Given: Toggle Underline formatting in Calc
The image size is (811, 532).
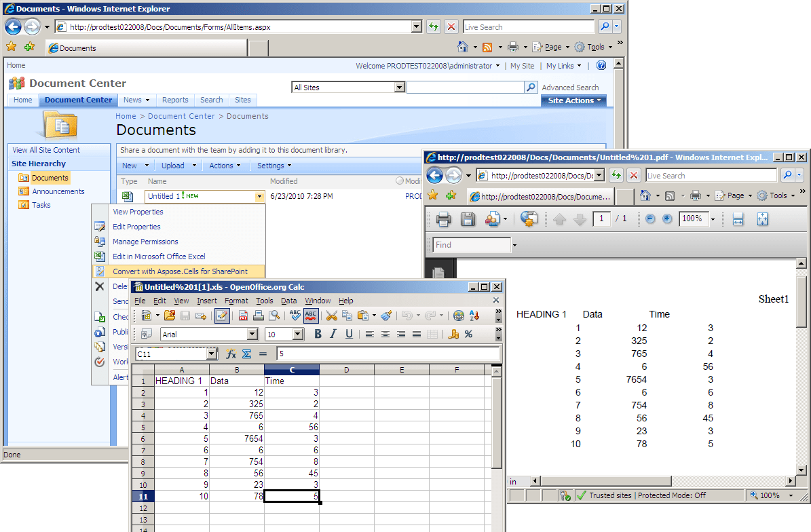Looking at the screenshot, I should pyautogui.click(x=349, y=334).
